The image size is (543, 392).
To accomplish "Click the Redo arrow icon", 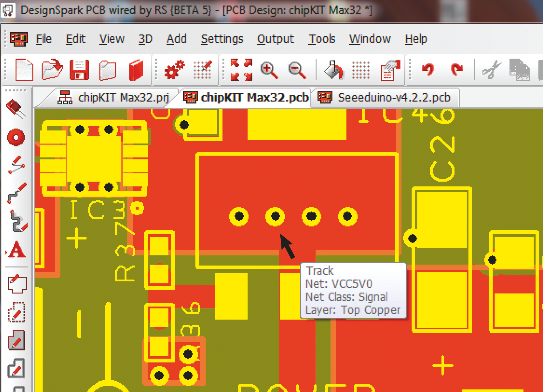I will point(456,69).
